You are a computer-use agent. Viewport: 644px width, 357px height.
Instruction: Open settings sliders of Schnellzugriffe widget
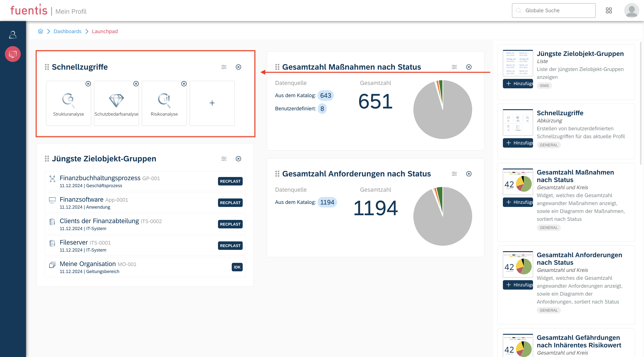click(x=224, y=67)
